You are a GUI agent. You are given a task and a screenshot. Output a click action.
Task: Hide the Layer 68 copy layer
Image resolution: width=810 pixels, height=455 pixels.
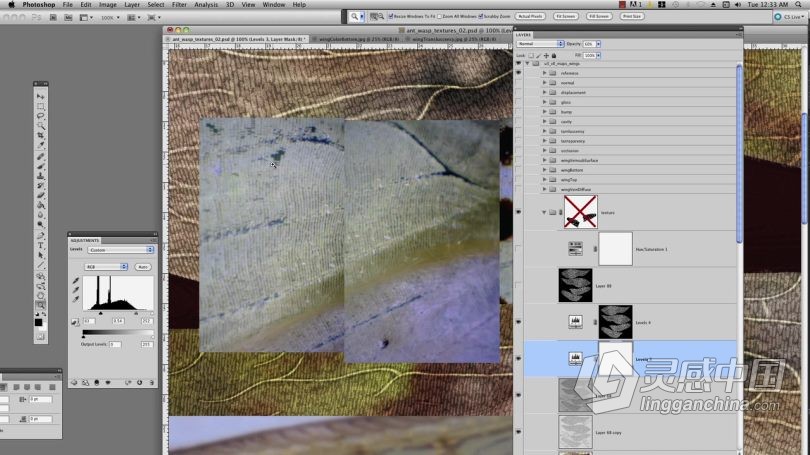(519, 432)
